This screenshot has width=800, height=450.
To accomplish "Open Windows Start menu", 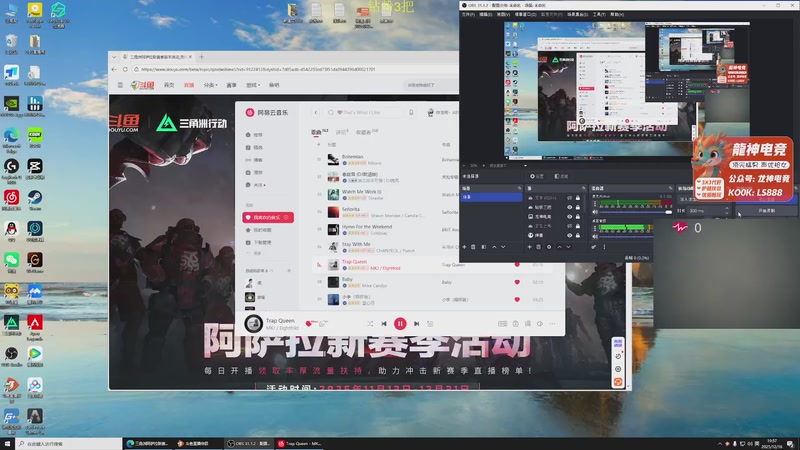I will point(7,443).
